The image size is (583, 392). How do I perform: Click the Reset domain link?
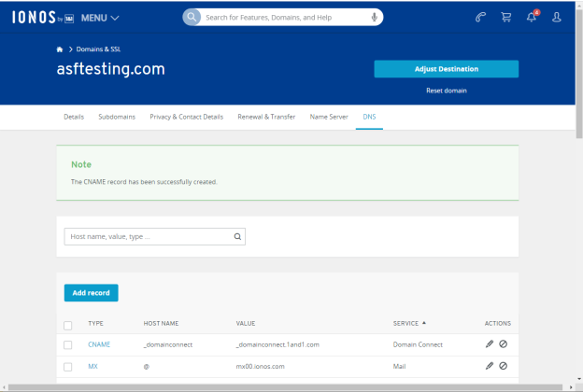(447, 91)
